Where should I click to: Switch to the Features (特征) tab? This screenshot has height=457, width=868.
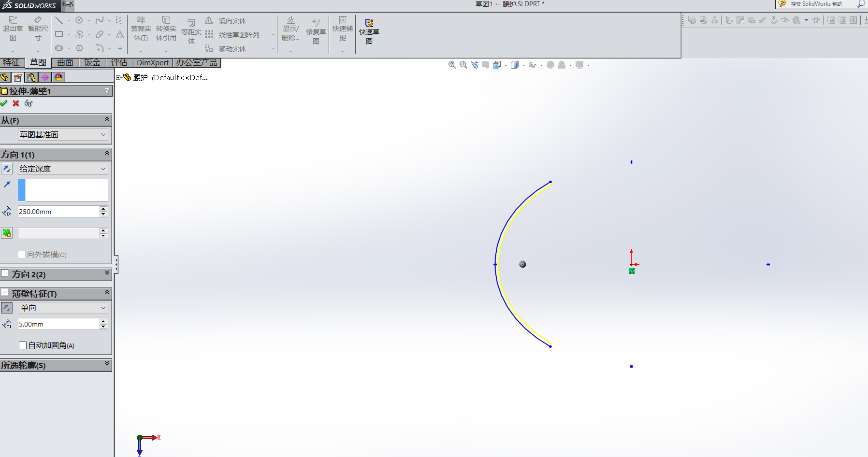pyautogui.click(x=12, y=63)
